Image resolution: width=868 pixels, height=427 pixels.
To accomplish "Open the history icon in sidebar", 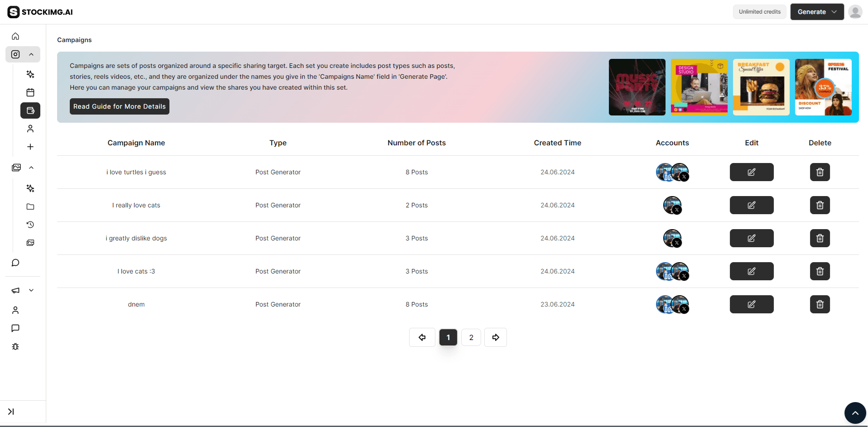I will click(x=30, y=225).
